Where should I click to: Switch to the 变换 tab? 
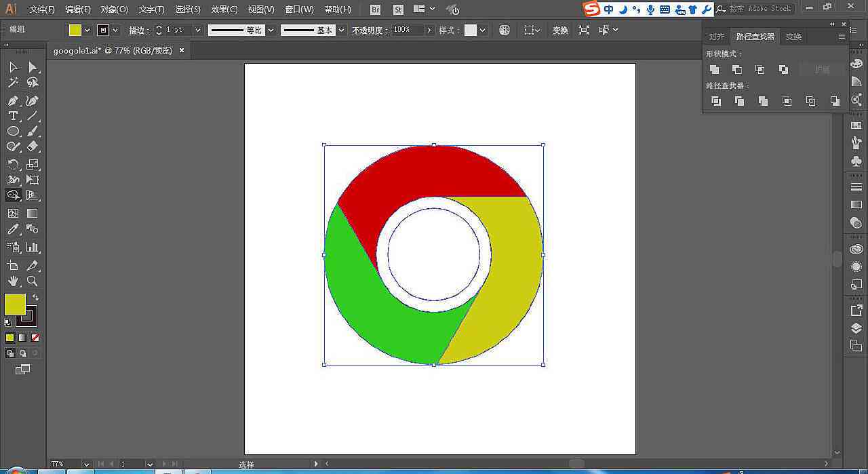point(794,37)
